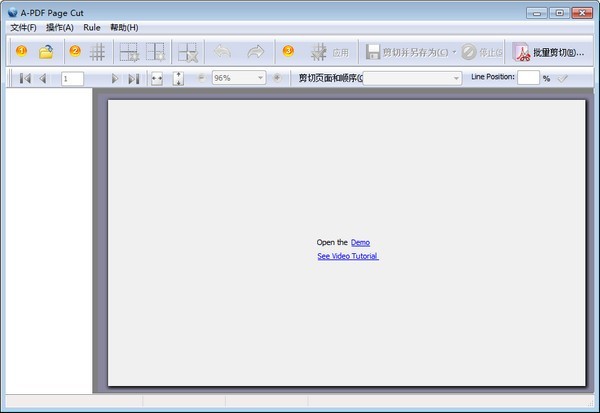
Task: Click the fit width icon
Action: point(157,78)
